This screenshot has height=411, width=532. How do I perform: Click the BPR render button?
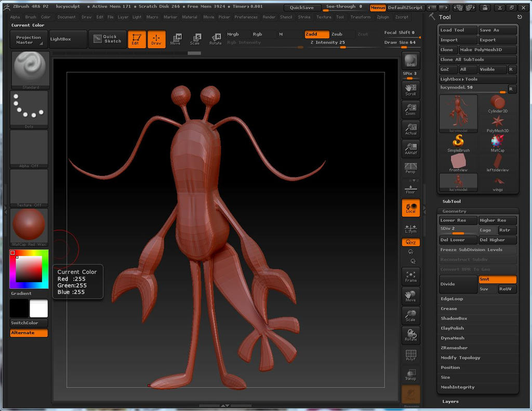pos(410,61)
